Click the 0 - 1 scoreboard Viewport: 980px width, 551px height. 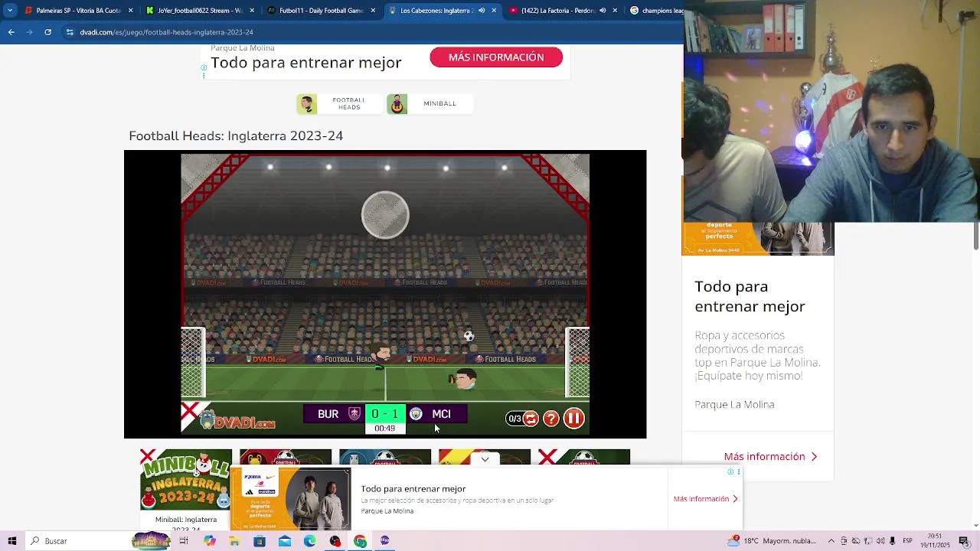click(384, 414)
